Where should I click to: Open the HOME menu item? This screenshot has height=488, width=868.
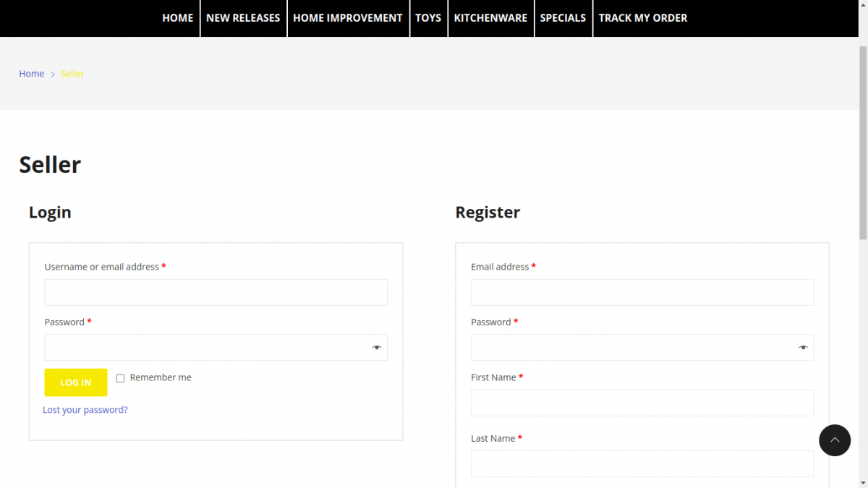[x=178, y=18]
